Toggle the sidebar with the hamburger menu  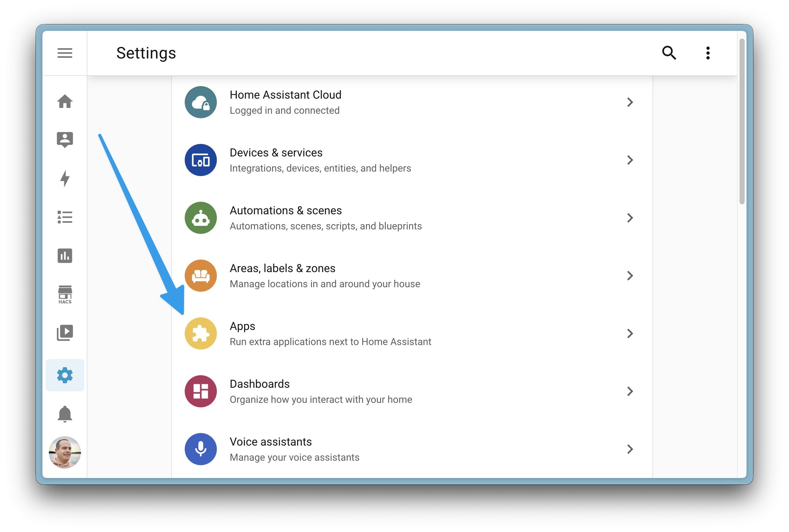65,53
